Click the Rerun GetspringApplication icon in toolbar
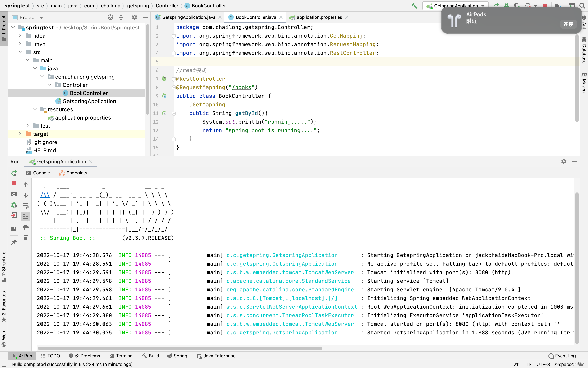Image resolution: width=588 pixels, height=368 pixels. (496, 6)
